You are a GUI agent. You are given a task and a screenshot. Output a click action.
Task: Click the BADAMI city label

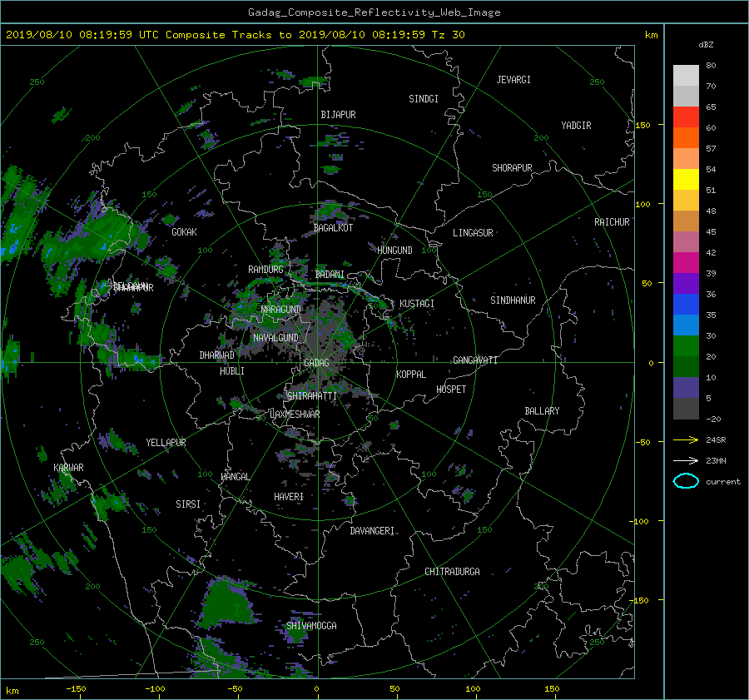tap(330, 275)
